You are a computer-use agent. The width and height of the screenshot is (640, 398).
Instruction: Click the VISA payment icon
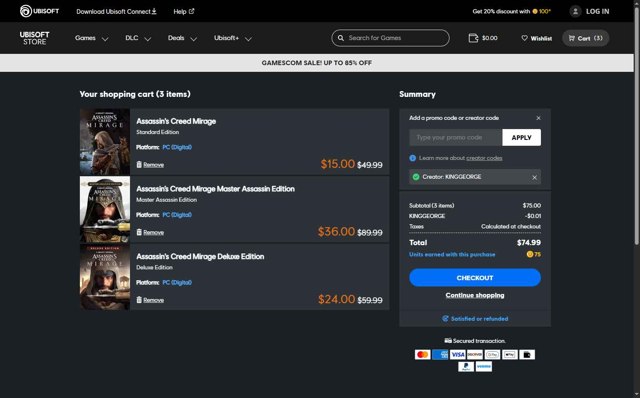[x=458, y=354]
